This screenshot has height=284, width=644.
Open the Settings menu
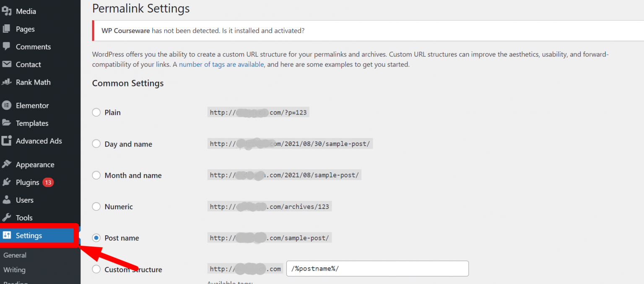click(29, 235)
